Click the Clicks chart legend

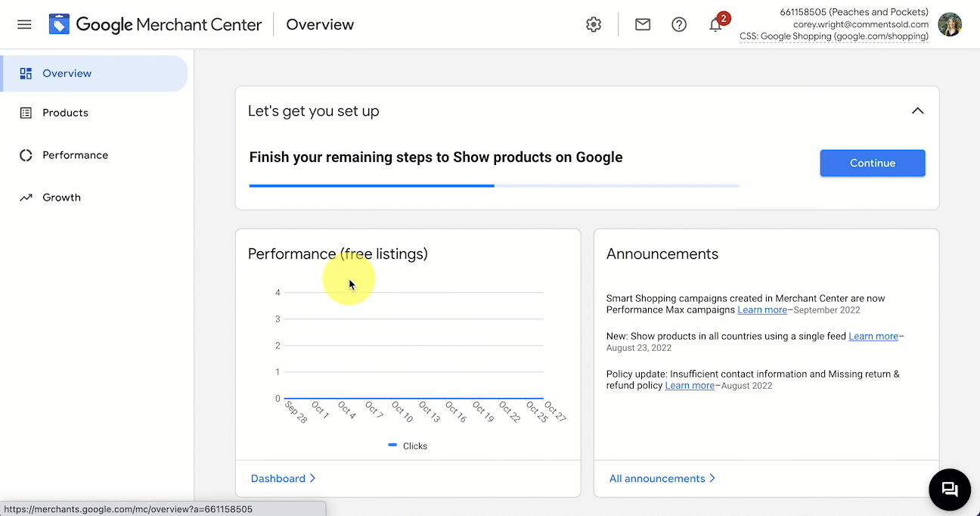click(x=408, y=446)
